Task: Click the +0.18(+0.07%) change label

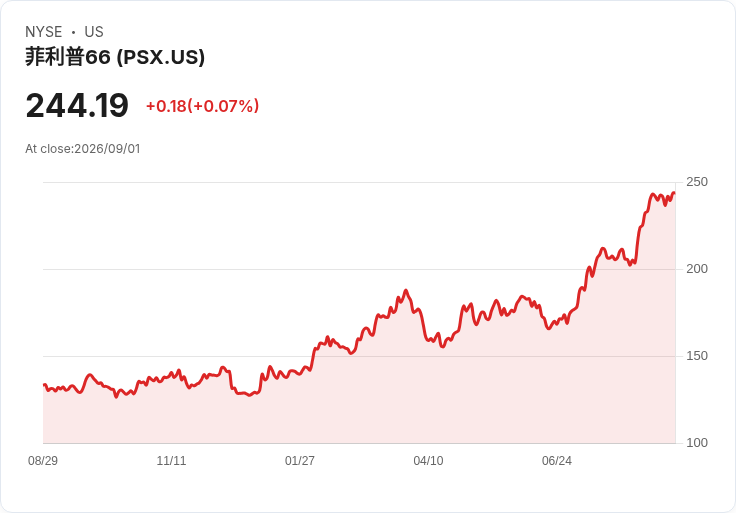Action: (x=202, y=106)
